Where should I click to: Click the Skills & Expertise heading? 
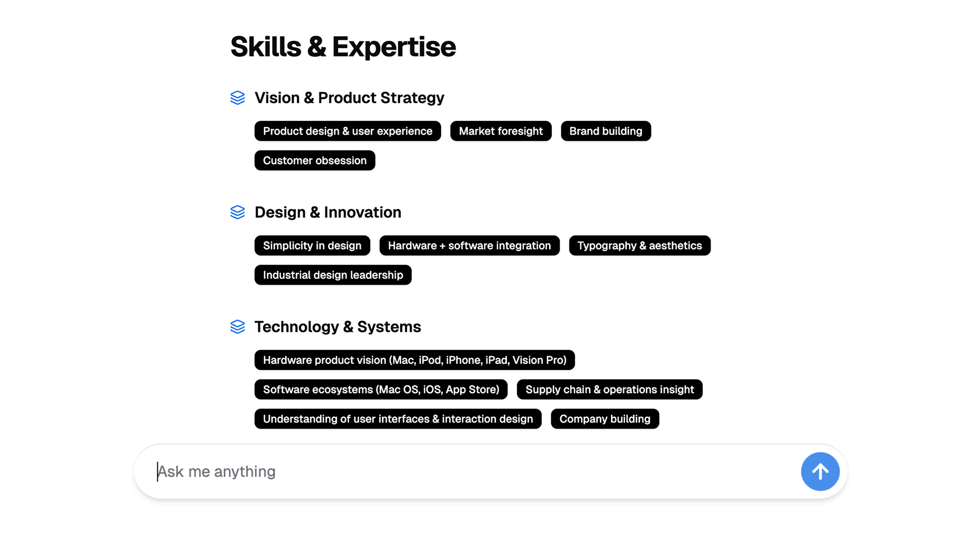point(343,46)
